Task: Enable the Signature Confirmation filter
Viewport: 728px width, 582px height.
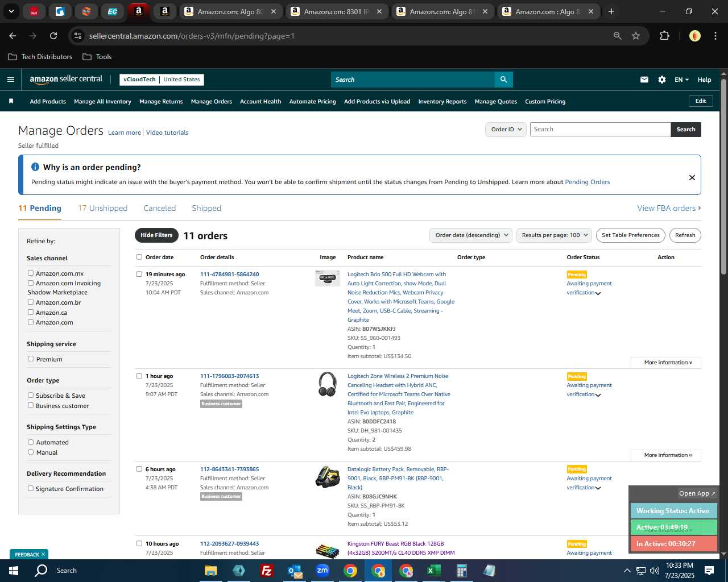Action: (31, 488)
